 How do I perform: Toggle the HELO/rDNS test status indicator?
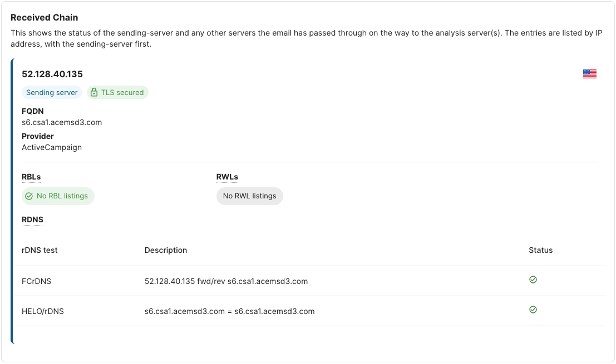tap(533, 310)
